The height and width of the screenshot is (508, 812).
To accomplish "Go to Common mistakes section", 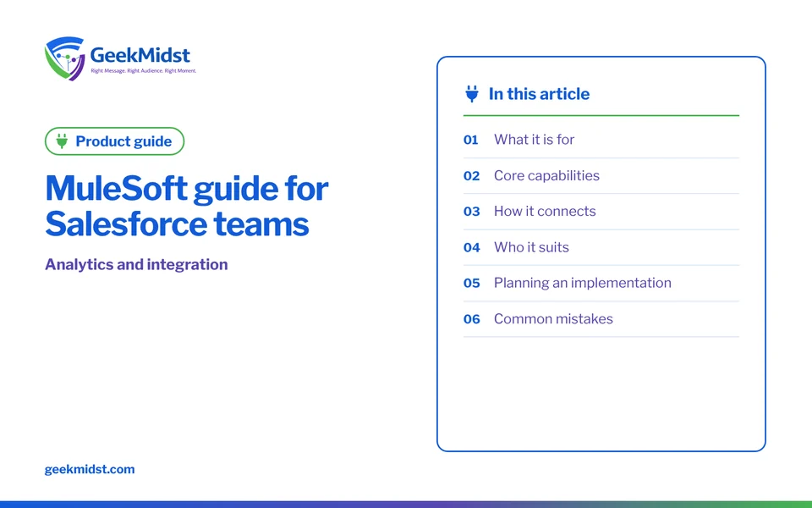I will pos(601,319).
